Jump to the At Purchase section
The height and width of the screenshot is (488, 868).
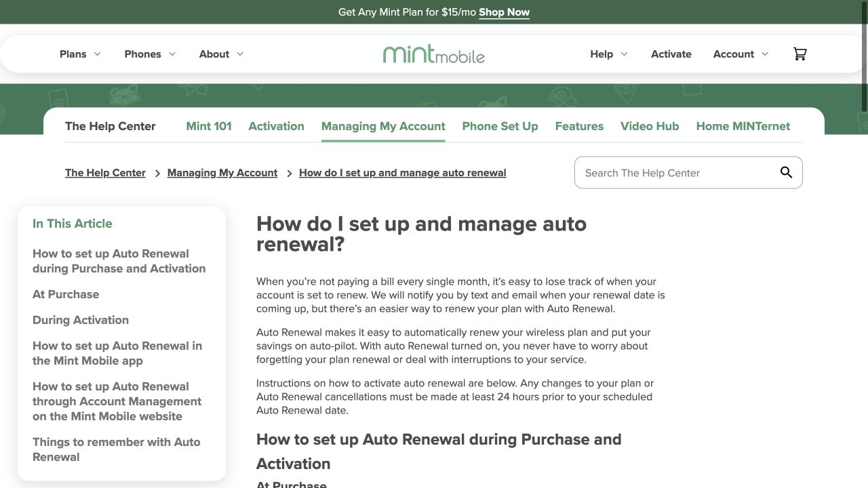click(66, 294)
